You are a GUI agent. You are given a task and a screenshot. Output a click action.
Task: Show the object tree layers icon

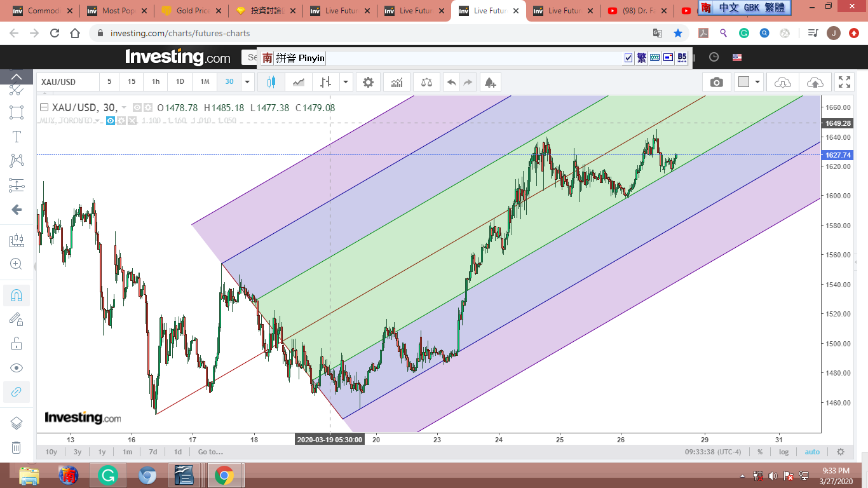point(17,423)
